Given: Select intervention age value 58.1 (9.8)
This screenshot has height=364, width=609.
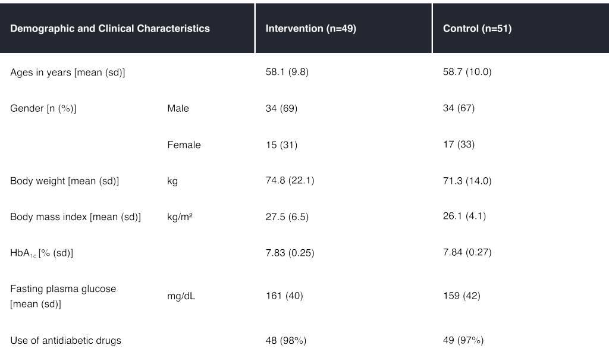Looking at the screenshot, I should (287, 73).
